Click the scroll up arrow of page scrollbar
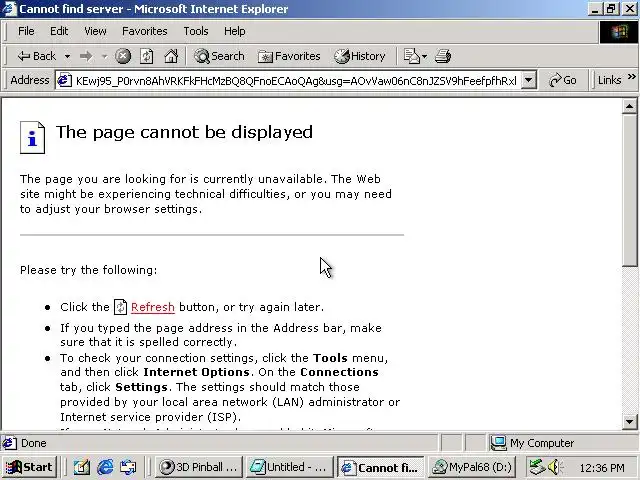 (x=629, y=107)
